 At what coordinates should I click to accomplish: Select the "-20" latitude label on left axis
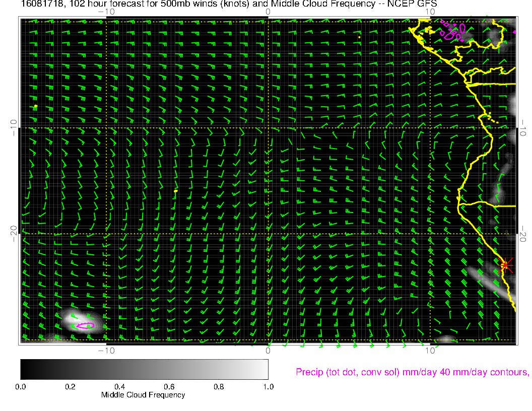pyautogui.click(x=14, y=233)
